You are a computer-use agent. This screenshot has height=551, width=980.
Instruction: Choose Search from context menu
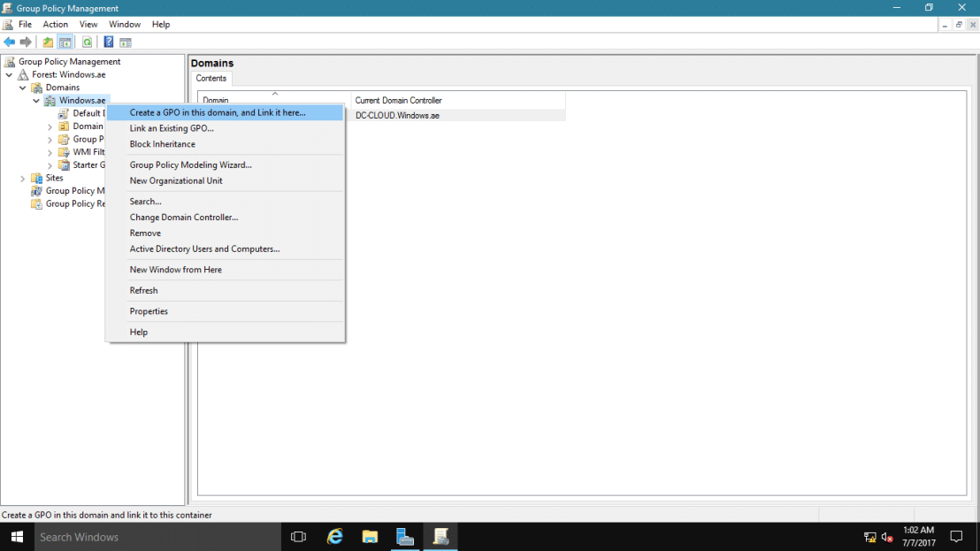(x=225, y=201)
